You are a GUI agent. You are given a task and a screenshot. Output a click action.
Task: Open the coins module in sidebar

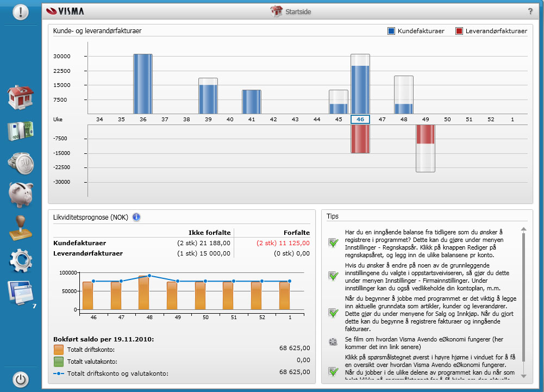21,163
